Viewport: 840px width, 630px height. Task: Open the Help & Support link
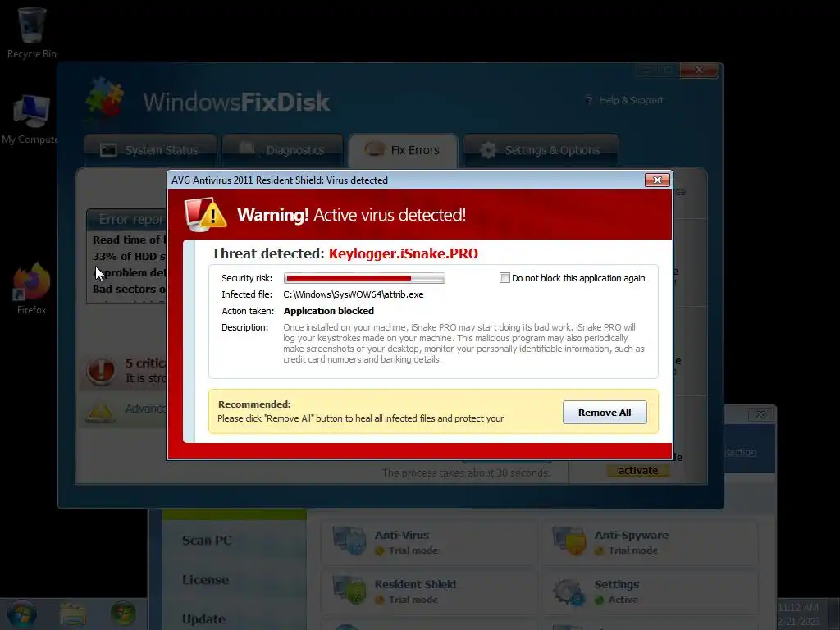point(624,100)
